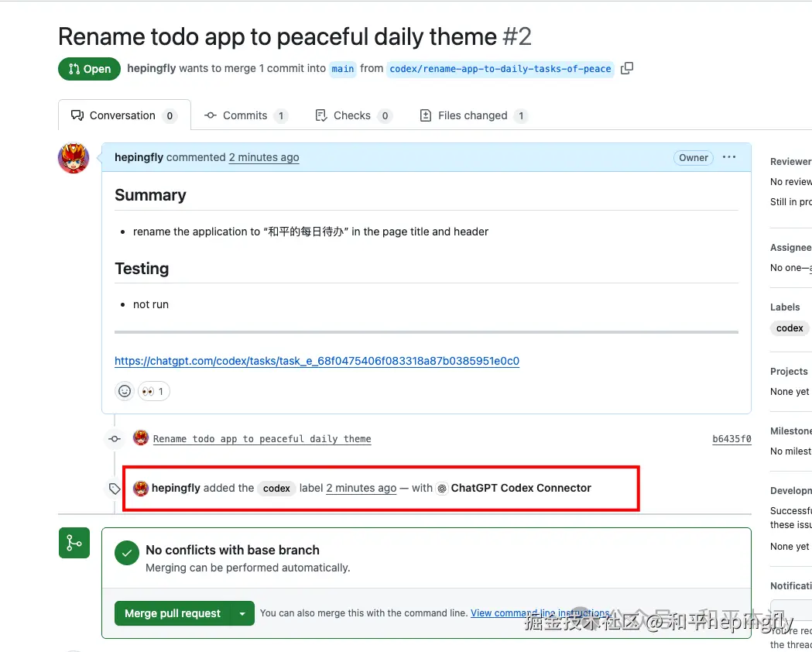Click the green checkmark merge status icon
The height and width of the screenshot is (652, 812).
click(x=127, y=553)
